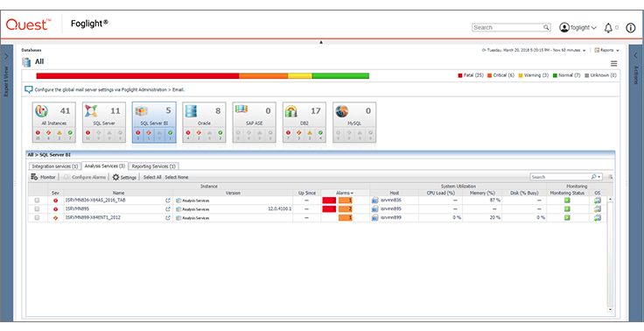Click the green Normal status bar segment
644x331 pixels.
pyautogui.click(x=340, y=75)
